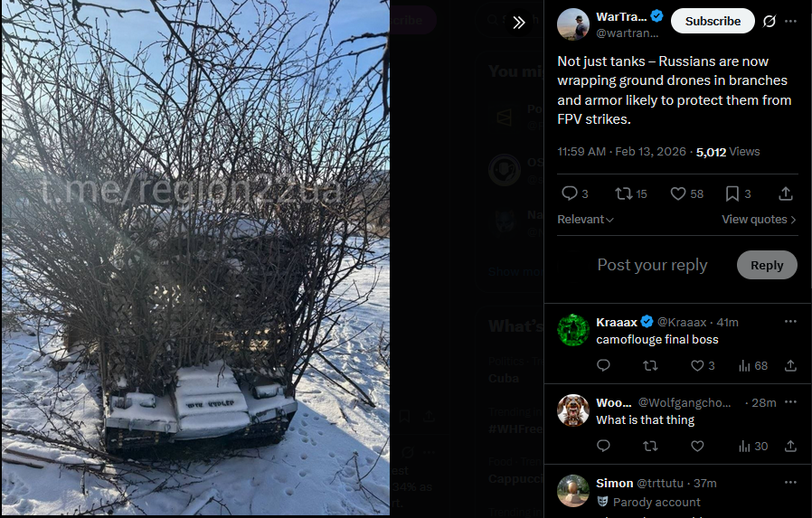Image resolution: width=812 pixels, height=518 pixels.
Task: Open Kraaax reply's more options menu
Action: pyautogui.click(x=790, y=321)
